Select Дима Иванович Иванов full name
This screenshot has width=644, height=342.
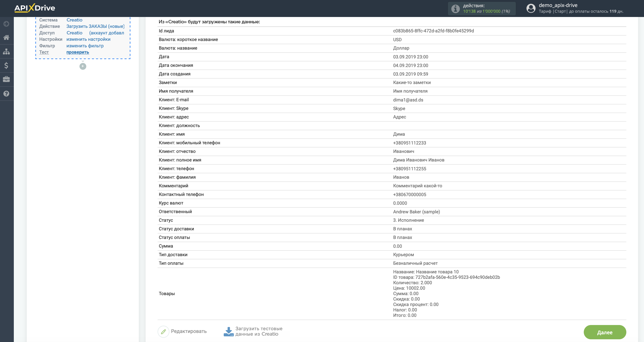tap(419, 160)
